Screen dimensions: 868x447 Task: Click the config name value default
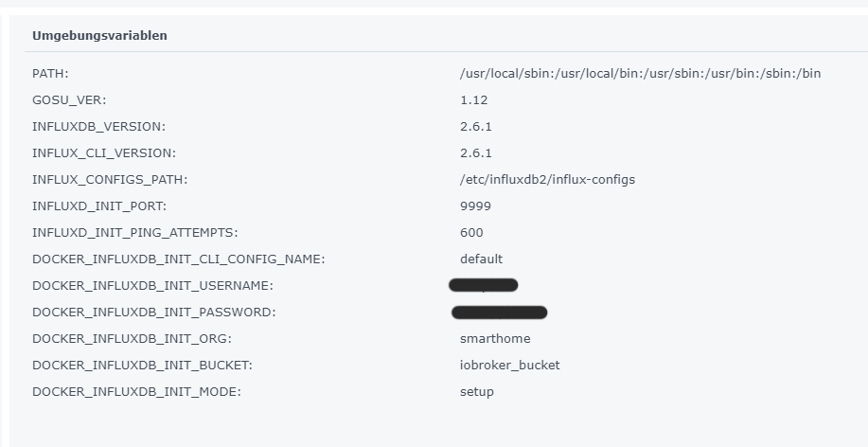[482, 259]
